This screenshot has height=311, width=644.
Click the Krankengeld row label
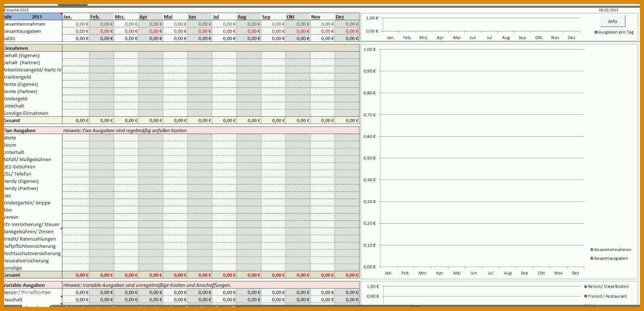pyautogui.click(x=17, y=77)
